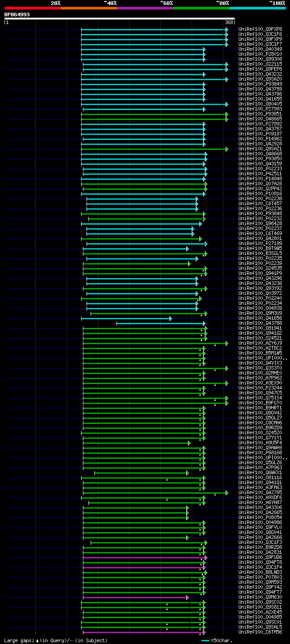This screenshot has width=290, height=644.
Task: Select the UniRef100_Q9M3U9 label
Action: (260, 313)
